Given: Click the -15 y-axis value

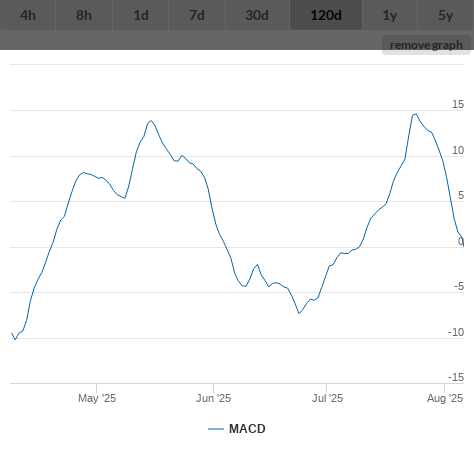Looking at the screenshot, I should (x=456, y=377).
